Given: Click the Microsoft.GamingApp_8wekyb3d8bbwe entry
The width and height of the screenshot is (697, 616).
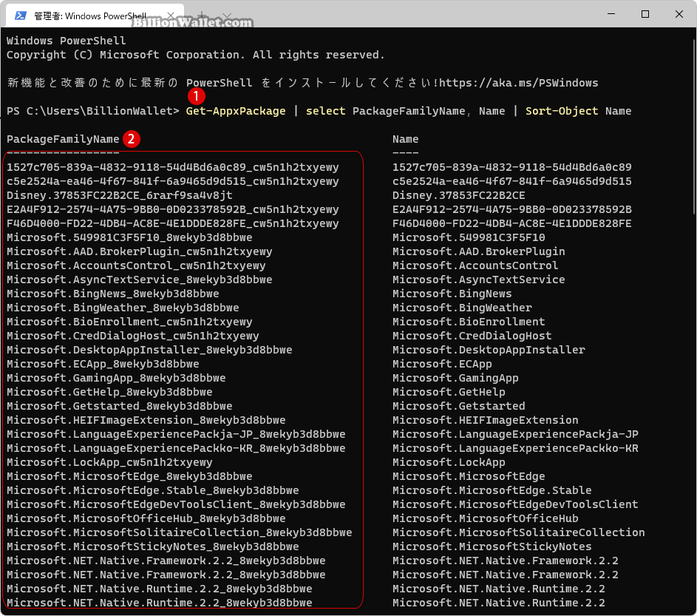Looking at the screenshot, I should 116,378.
